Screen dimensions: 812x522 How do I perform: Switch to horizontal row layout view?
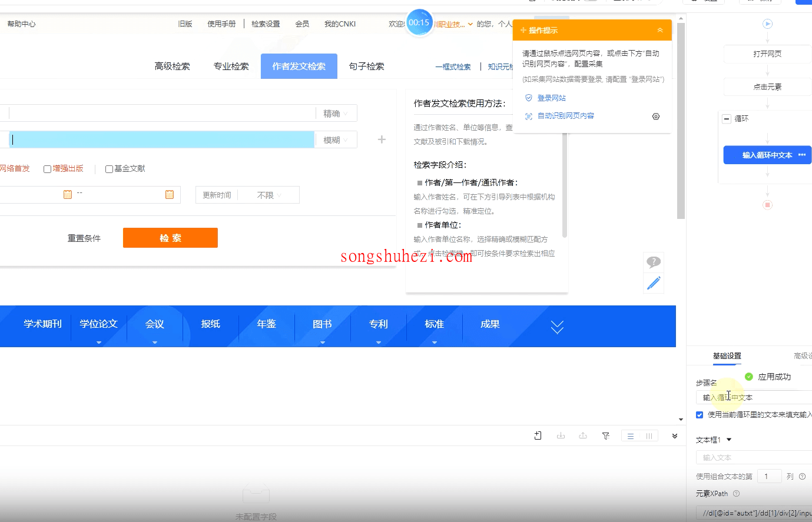(x=631, y=436)
